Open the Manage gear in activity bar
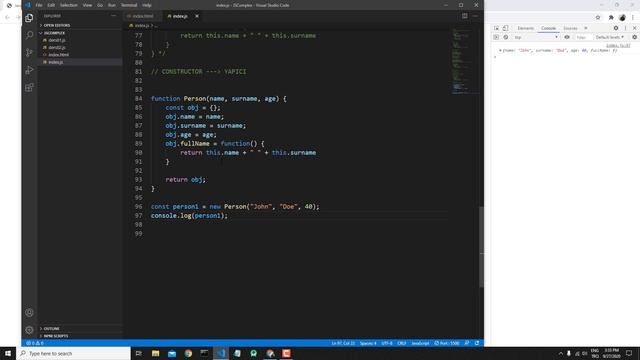This screenshot has height=360, width=640. (x=29, y=330)
